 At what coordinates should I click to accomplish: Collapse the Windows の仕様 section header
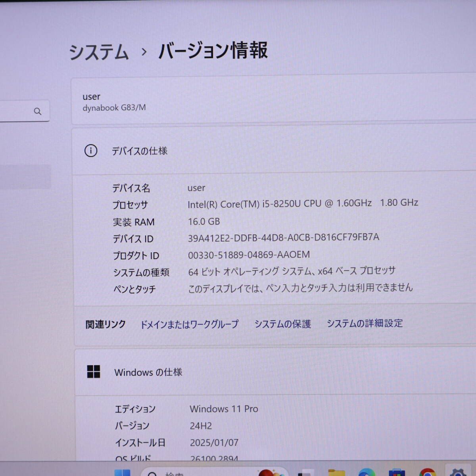(275, 372)
